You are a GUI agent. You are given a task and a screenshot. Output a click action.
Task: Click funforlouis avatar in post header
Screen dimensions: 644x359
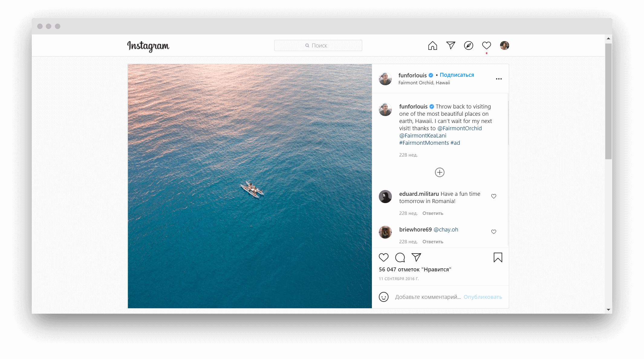[385, 79]
